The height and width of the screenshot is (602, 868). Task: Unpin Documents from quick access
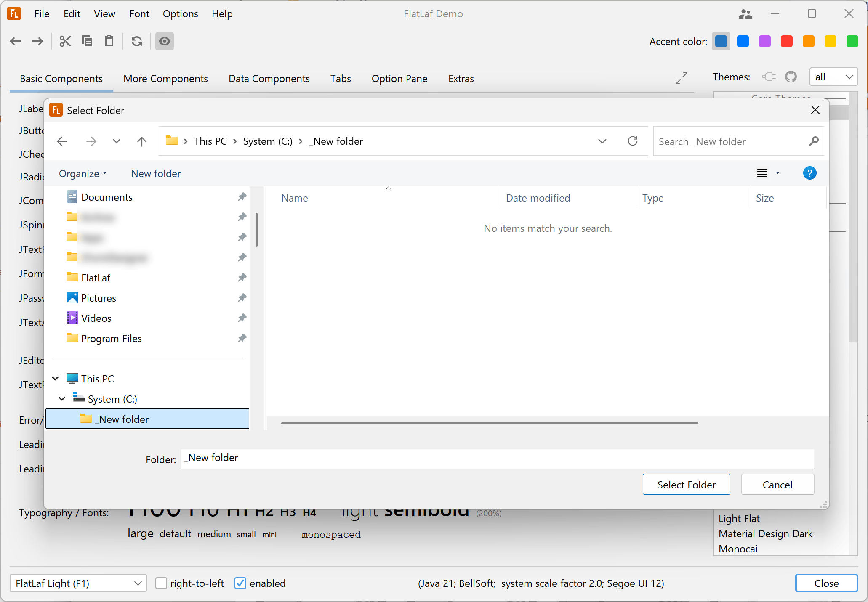242,196
